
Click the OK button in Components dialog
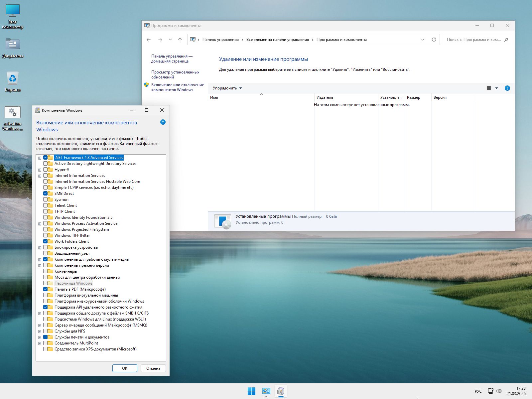pyautogui.click(x=125, y=368)
